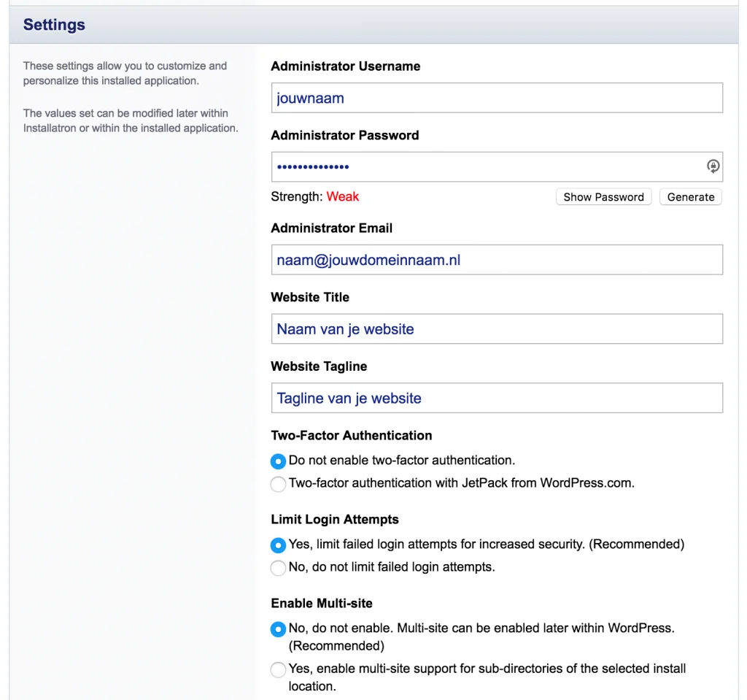The image size is (747, 700).
Task: Click the Administrator Username input field
Action: 496,97
